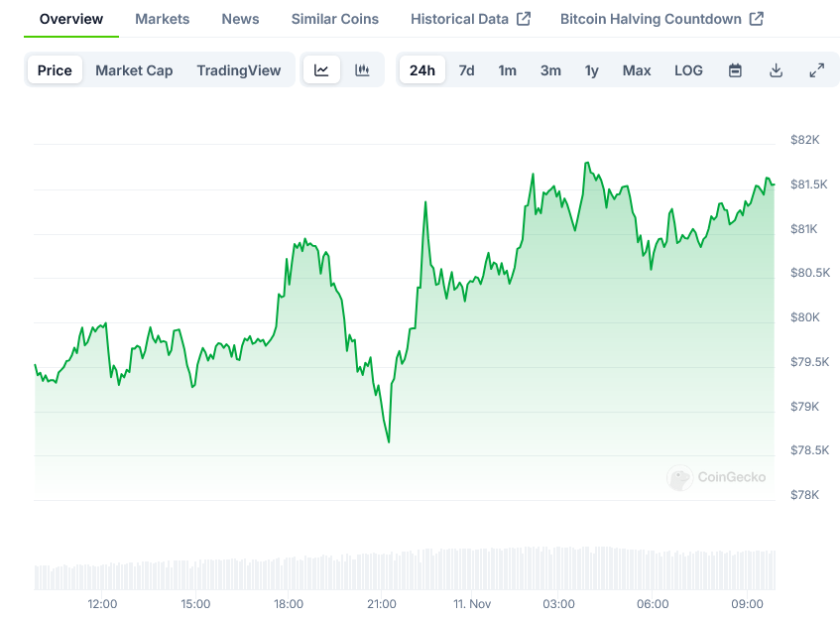
Task: Set the time range to 1y
Action: (x=591, y=70)
